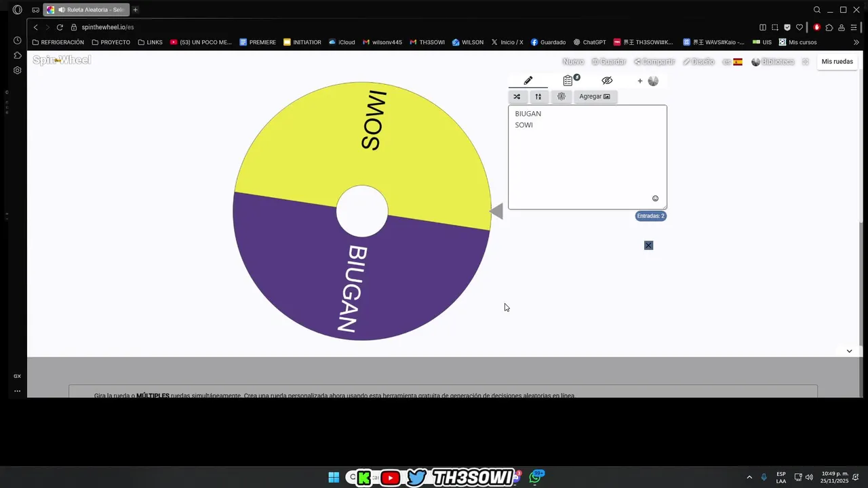Show hidden system tray icons
This screenshot has height=488, width=868.
(x=749, y=477)
